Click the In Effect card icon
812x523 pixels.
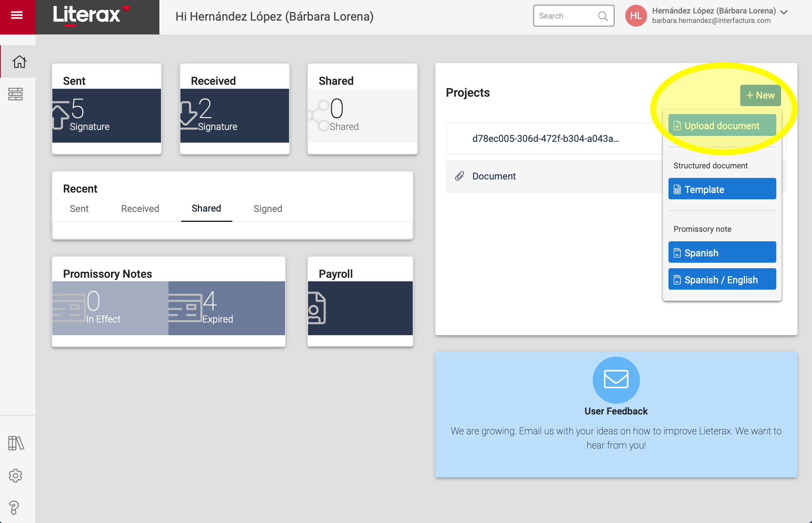[69, 308]
